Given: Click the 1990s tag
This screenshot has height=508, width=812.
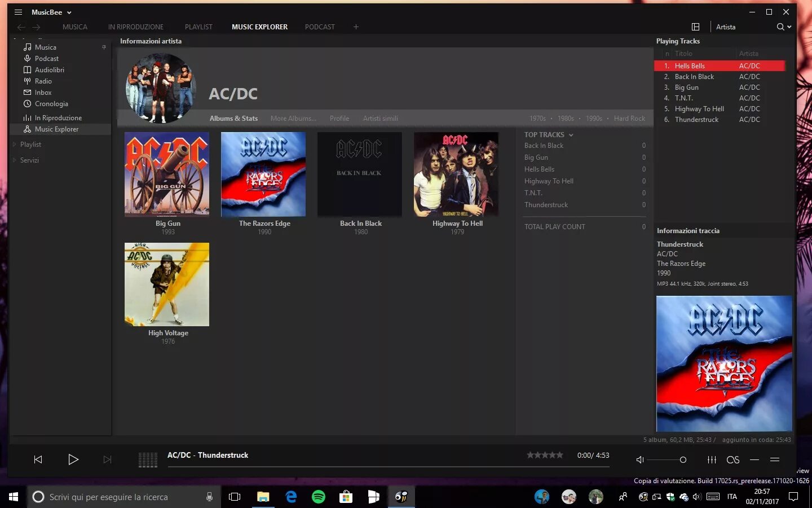Looking at the screenshot, I should point(594,119).
